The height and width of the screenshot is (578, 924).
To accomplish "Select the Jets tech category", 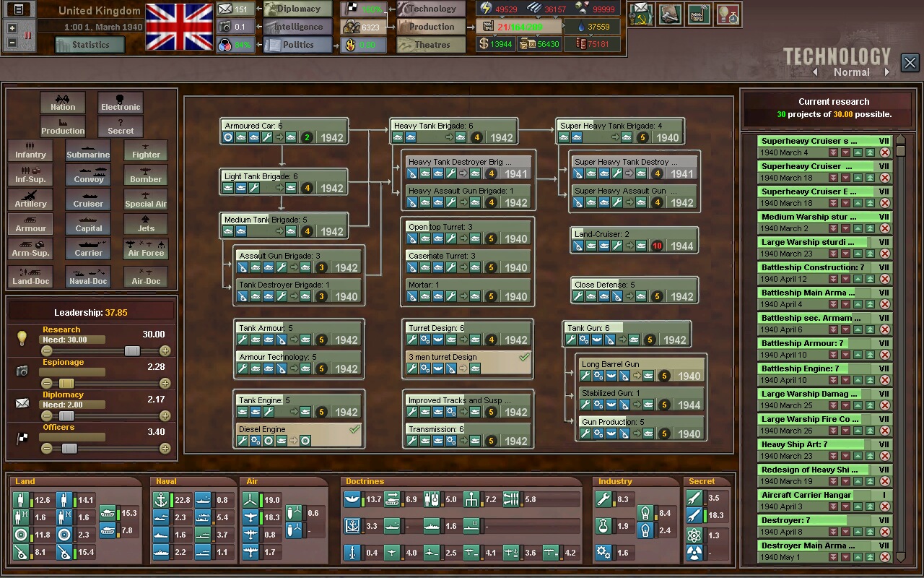I will pyautogui.click(x=146, y=224).
